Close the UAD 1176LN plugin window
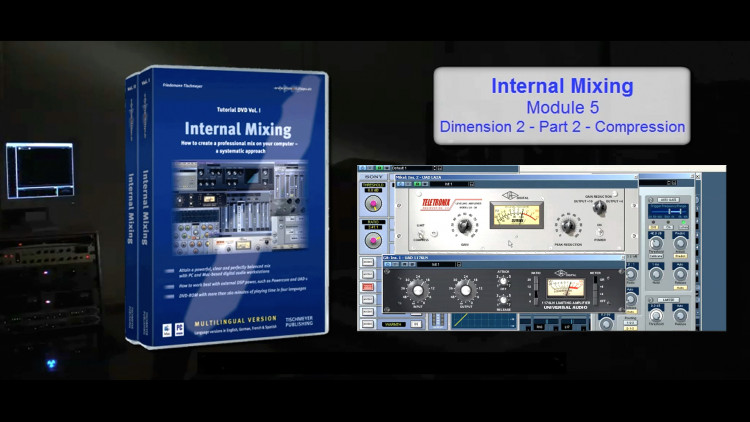The width and height of the screenshot is (750, 422). point(623,258)
